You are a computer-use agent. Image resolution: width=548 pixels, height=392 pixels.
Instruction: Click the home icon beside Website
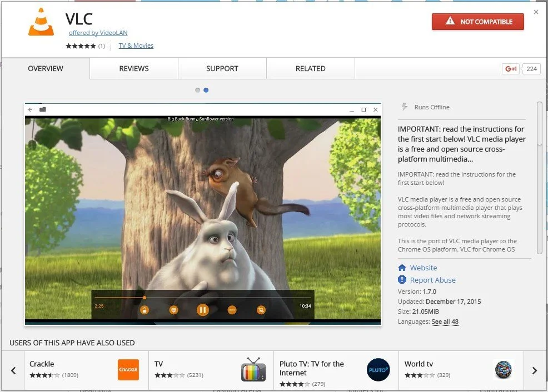coord(402,268)
